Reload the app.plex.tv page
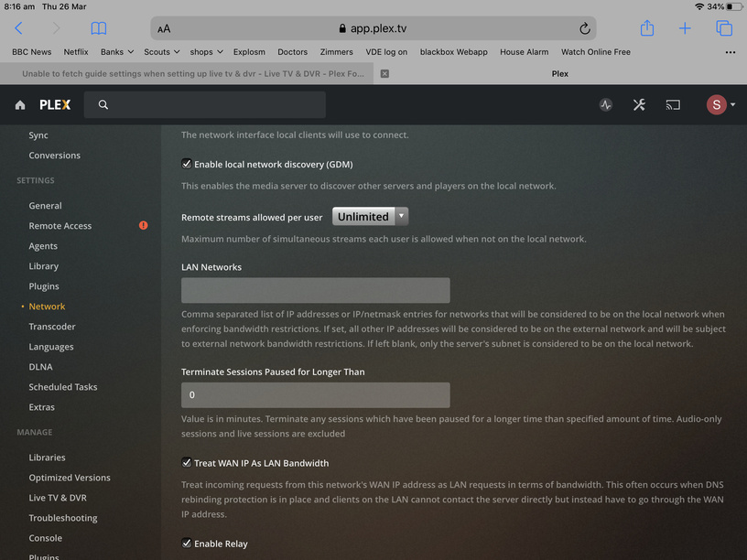This screenshot has height=560, width=747. pyautogui.click(x=585, y=28)
